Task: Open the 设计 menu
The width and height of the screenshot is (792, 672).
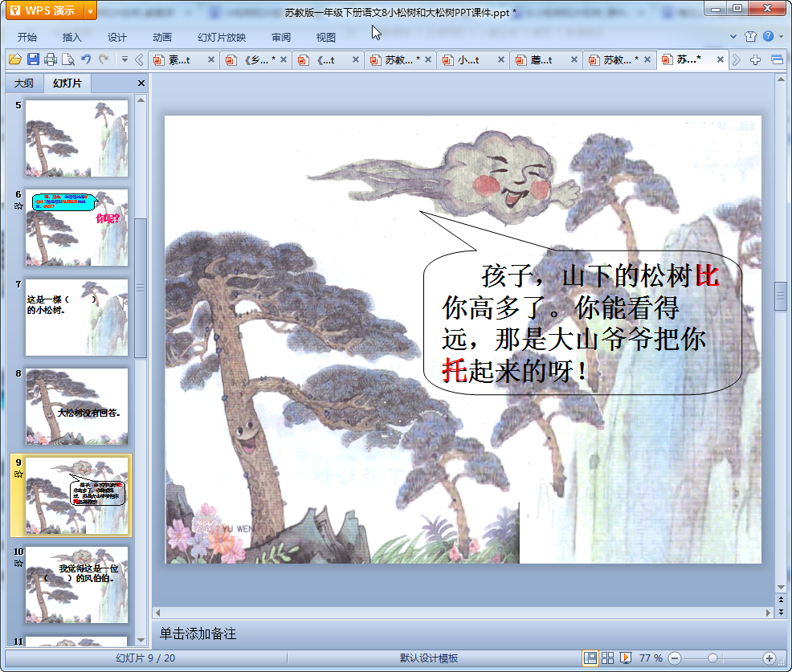Action: (x=116, y=38)
